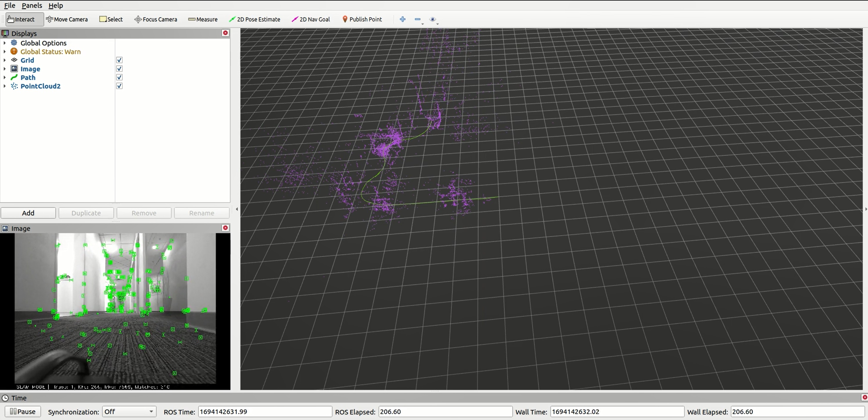Toggle the PointCloud2 display checkbox
Viewport: 868px width, 420px height.
click(x=119, y=86)
